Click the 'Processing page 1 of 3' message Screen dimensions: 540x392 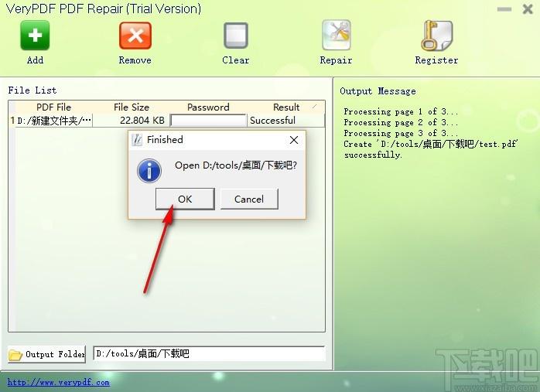point(401,111)
